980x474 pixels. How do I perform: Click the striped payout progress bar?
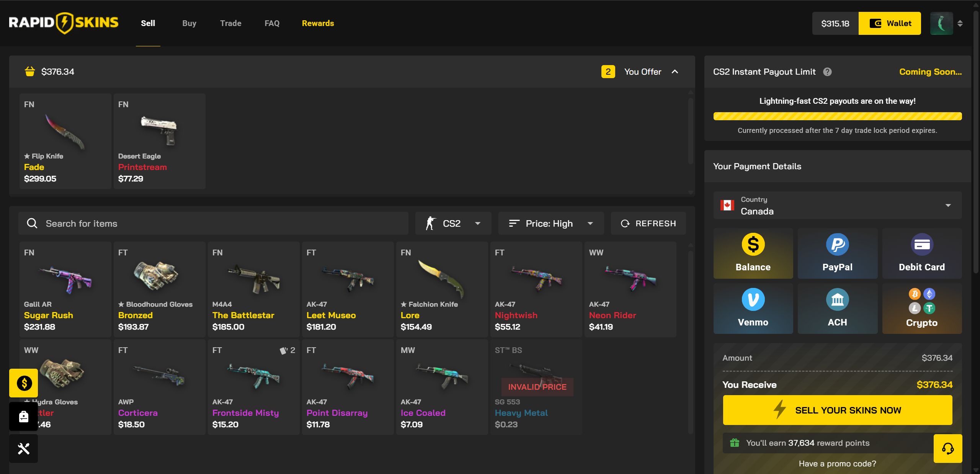837,116
